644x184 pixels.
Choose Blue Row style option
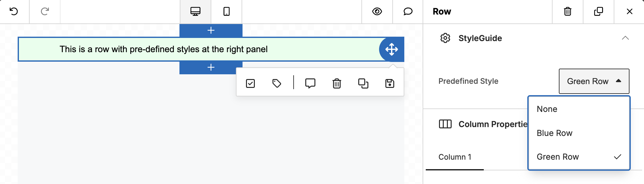579,133
